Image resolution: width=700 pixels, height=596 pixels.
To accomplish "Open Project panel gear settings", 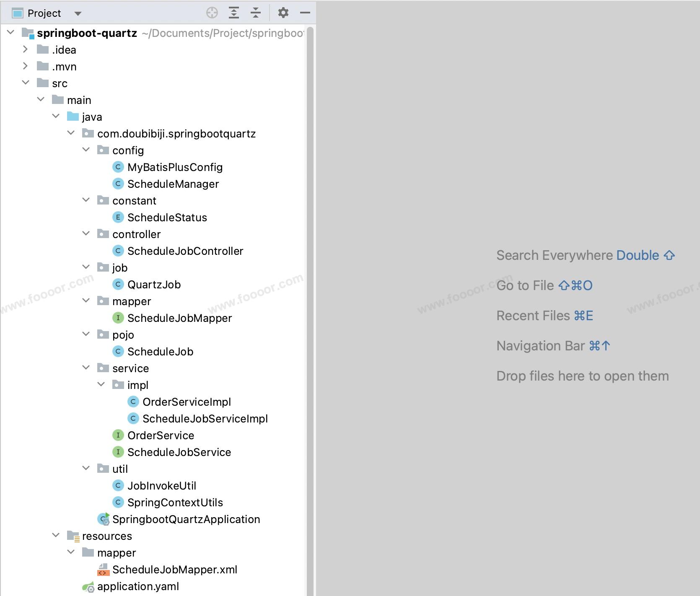I will [283, 13].
